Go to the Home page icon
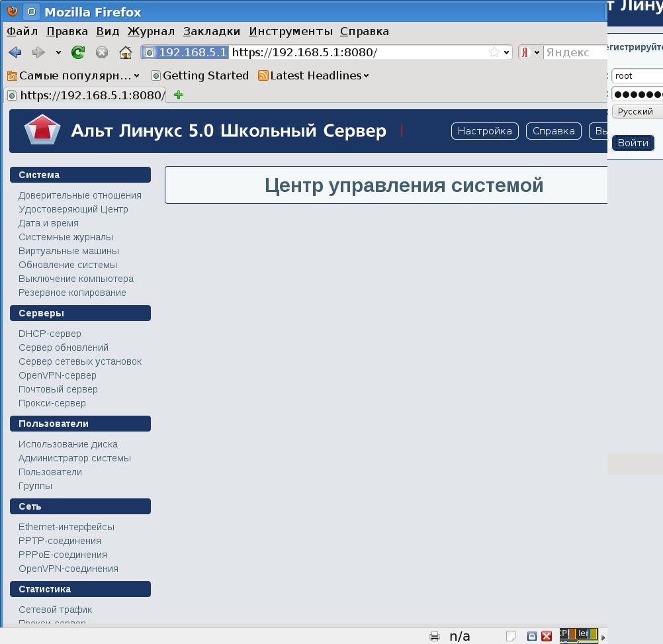This screenshot has height=644, width=663. coord(126,52)
